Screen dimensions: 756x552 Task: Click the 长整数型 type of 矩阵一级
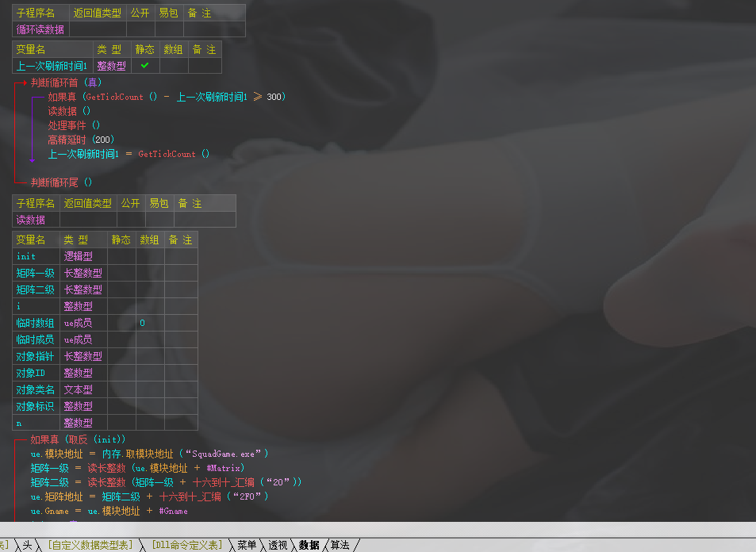click(x=83, y=273)
